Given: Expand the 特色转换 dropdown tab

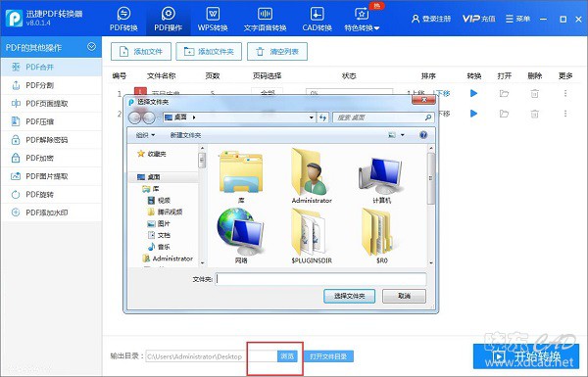Looking at the screenshot, I should coord(362,19).
